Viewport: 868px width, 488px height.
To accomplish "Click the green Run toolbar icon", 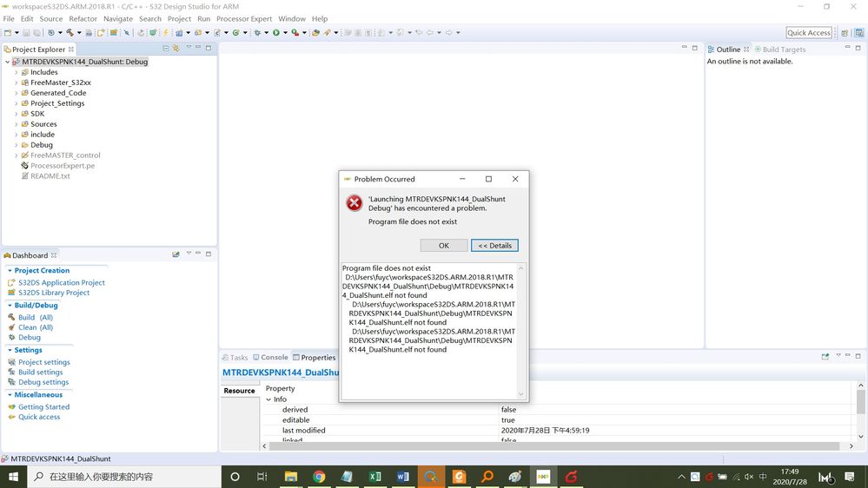I will (x=276, y=33).
